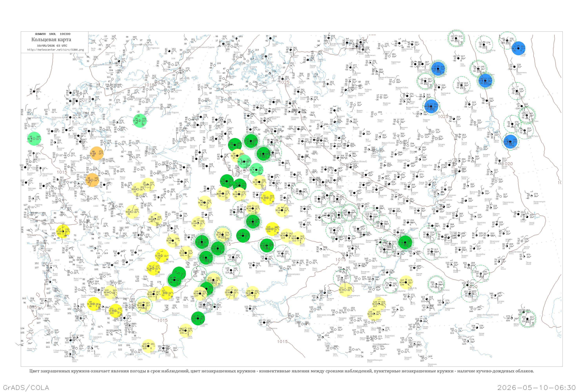Click the date stamp '10/05/2026 03 UTC'
The width and height of the screenshot is (588, 392).
click(x=52, y=46)
